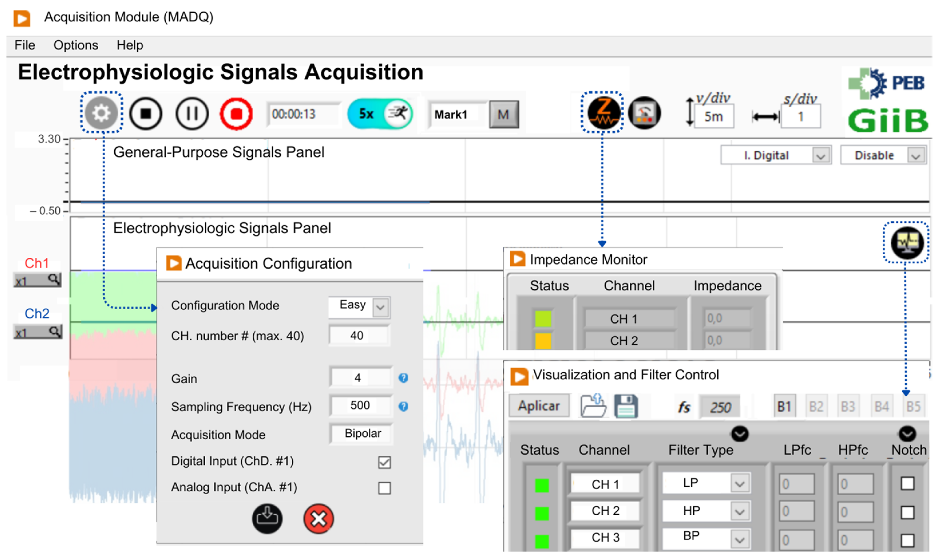
Task: Open the Impedance Monitor Z icon
Action: coord(604,113)
